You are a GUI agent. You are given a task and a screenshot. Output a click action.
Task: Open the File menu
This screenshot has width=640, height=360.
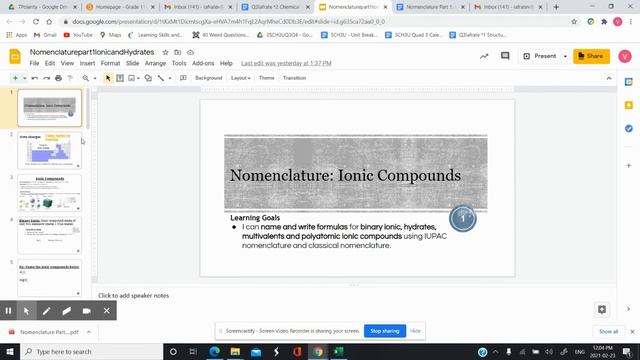[x=34, y=63]
